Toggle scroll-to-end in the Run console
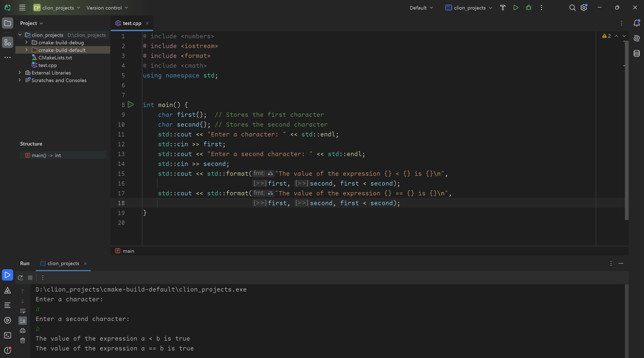 (x=22, y=320)
